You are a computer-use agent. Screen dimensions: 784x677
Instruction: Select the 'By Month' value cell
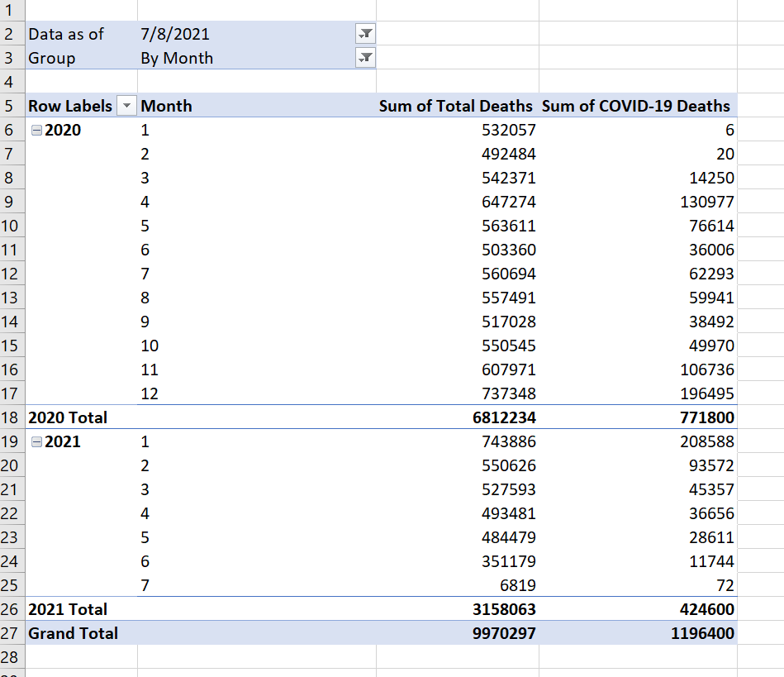coord(257,58)
